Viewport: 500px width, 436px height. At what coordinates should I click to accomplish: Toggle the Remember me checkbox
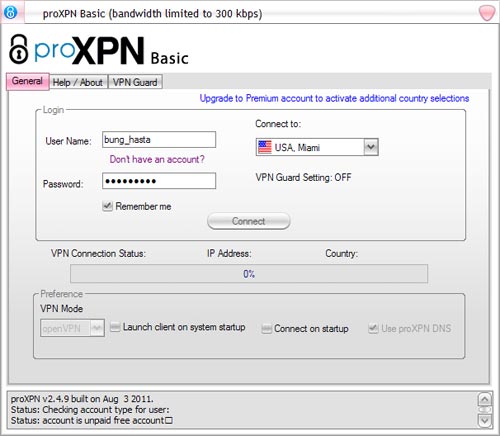coord(107,206)
